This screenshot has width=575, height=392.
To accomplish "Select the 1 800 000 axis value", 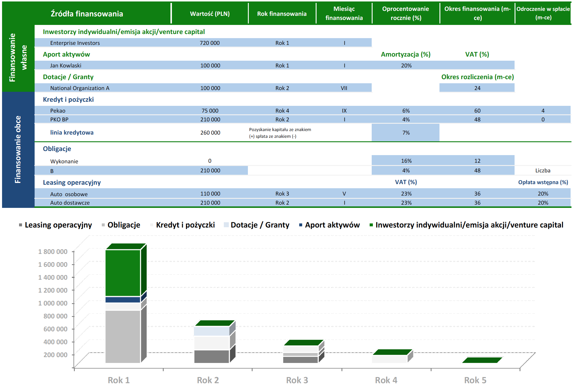I will click(53, 252).
